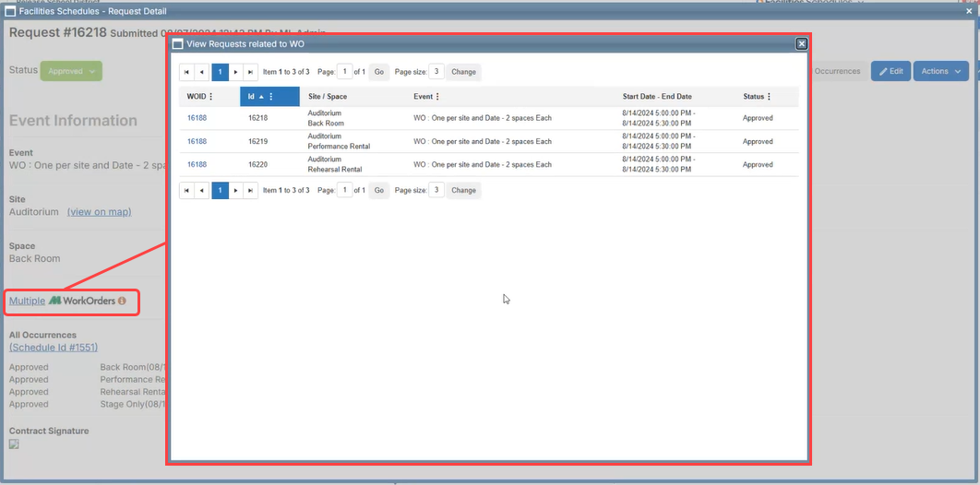Click the View Requests dialog title icon
980x485 pixels.
point(177,43)
